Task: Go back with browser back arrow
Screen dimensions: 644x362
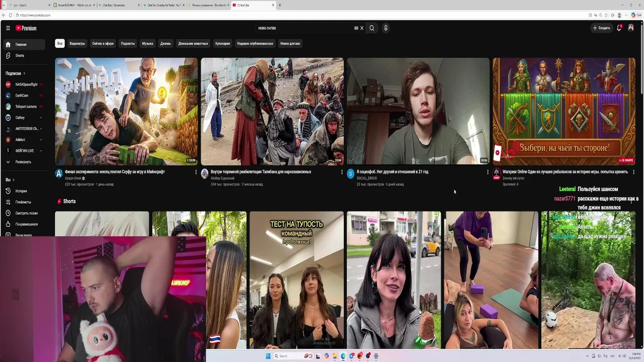Action: click(x=4, y=15)
